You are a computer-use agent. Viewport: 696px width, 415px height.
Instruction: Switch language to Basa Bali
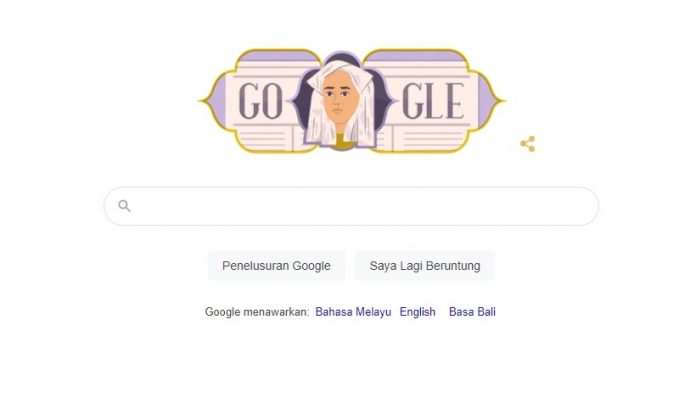(472, 312)
